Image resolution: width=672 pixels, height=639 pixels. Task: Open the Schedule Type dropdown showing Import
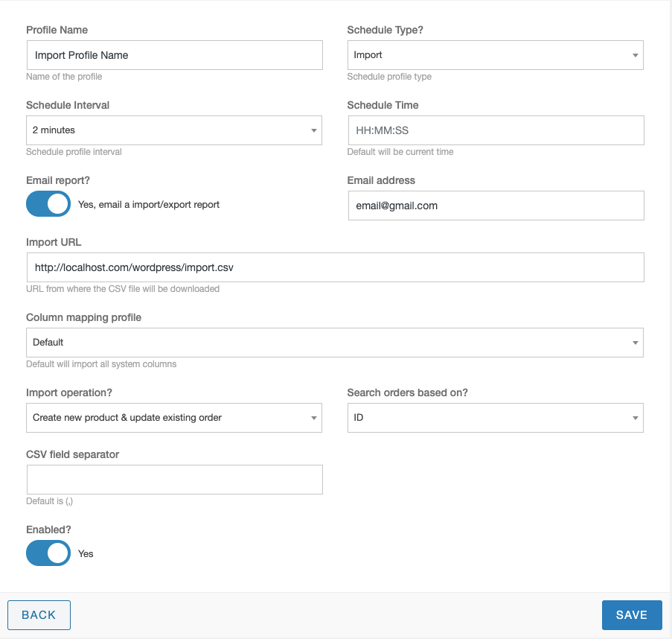click(496, 55)
